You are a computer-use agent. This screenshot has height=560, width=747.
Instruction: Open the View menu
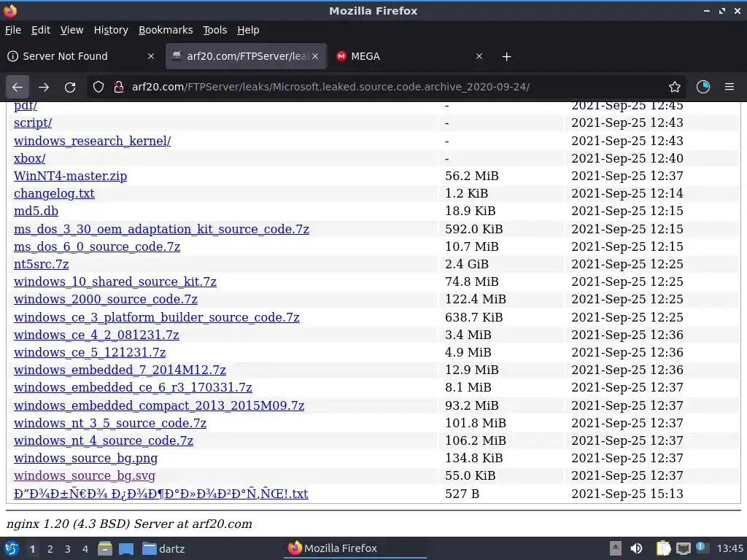coord(72,30)
